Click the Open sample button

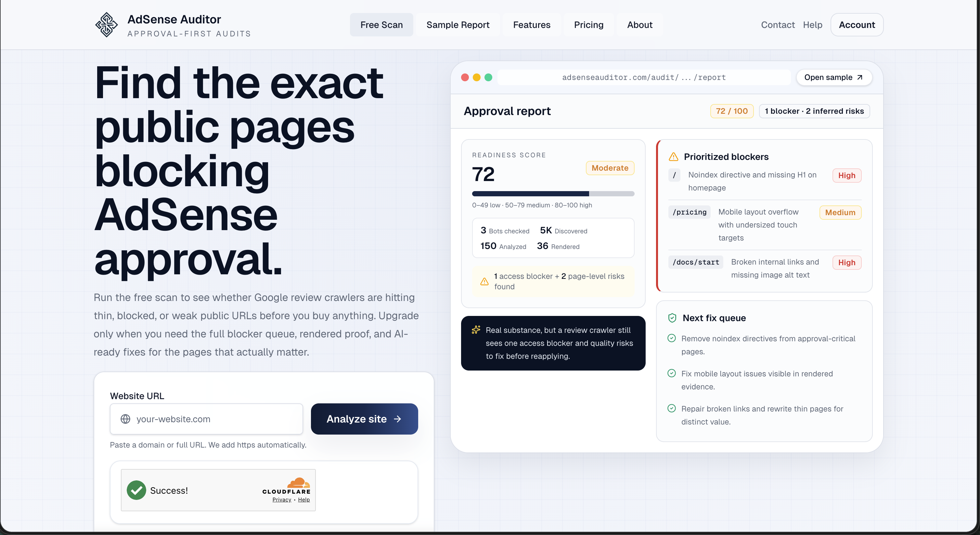[833, 77]
